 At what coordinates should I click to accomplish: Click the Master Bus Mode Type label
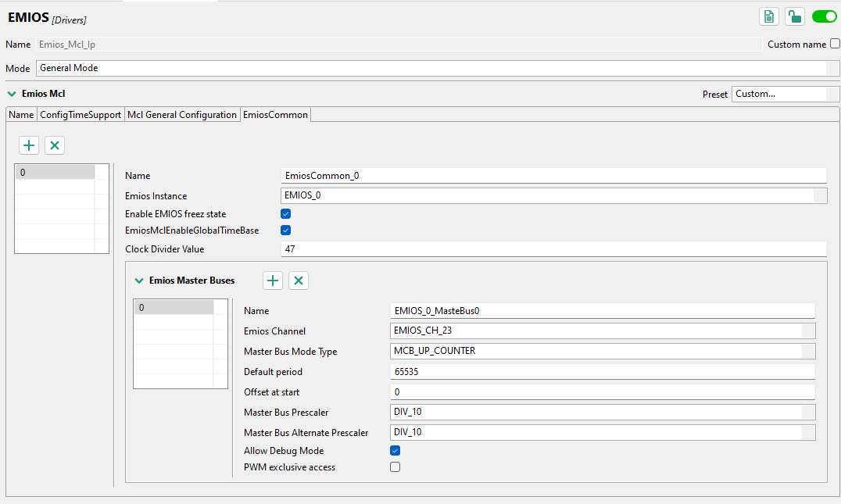coord(290,352)
